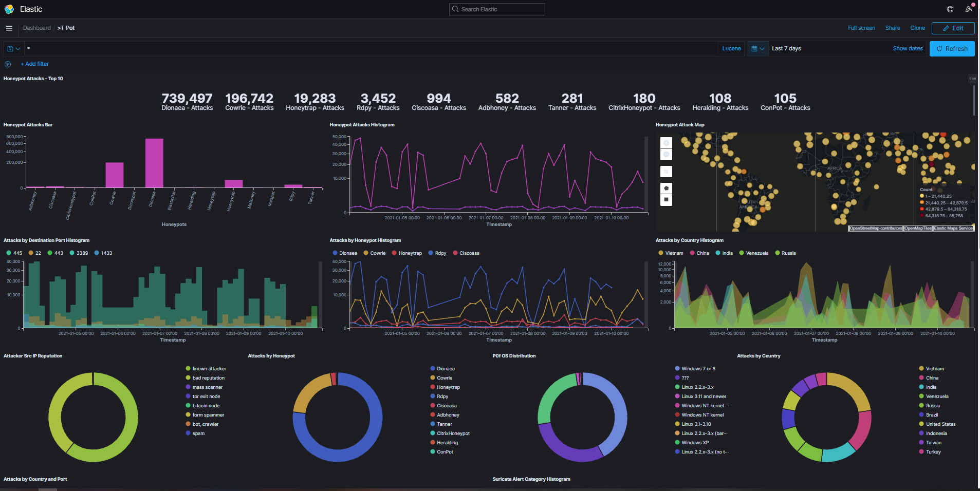Focus the Search Elastic field
The height and width of the screenshot is (491, 980).
[x=497, y=9]
